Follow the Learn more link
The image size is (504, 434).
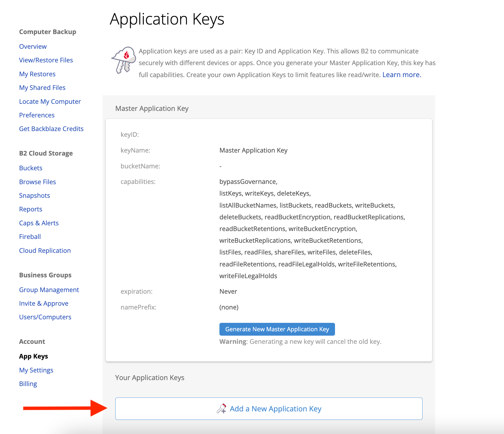[402, 75]
